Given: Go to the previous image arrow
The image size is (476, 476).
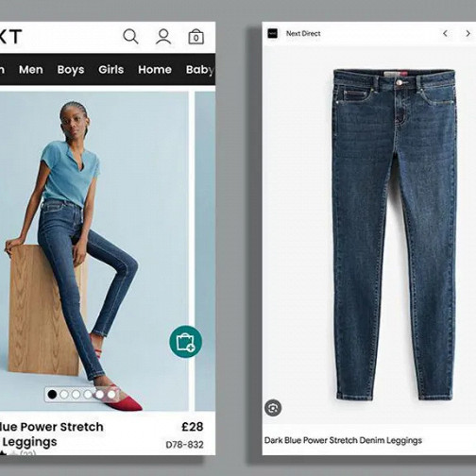Looking at the screenshot, I should pyautogui.click(x=445, y=33).
